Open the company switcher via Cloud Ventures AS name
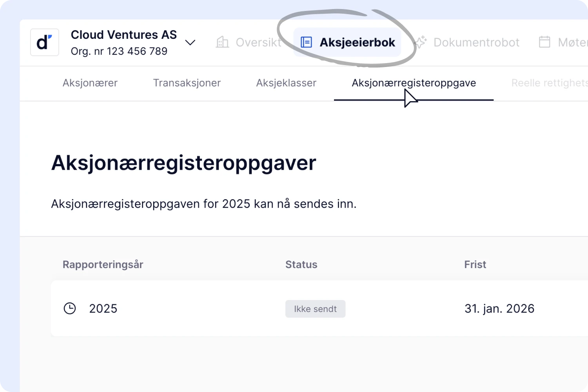Image resolution: width=588 pixels, height=392 pixels. (123, 35)
